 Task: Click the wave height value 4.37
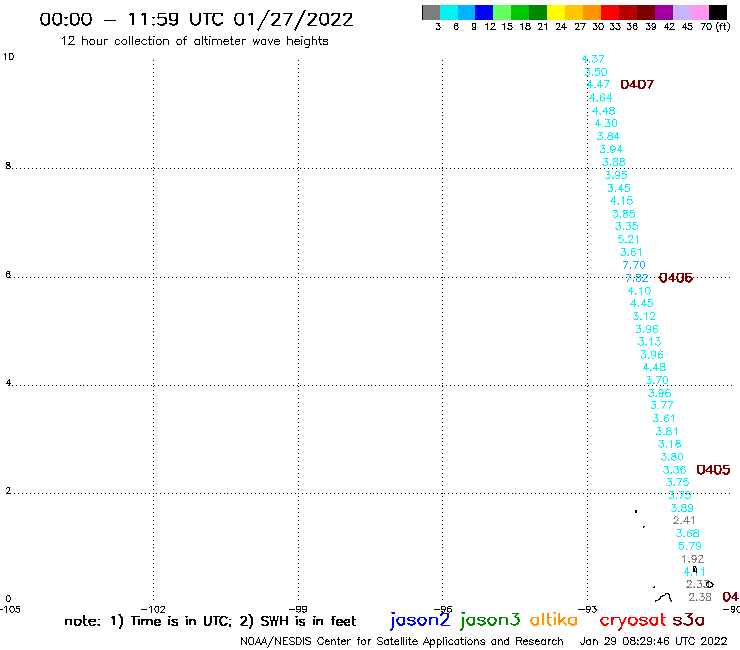[593, 59]
